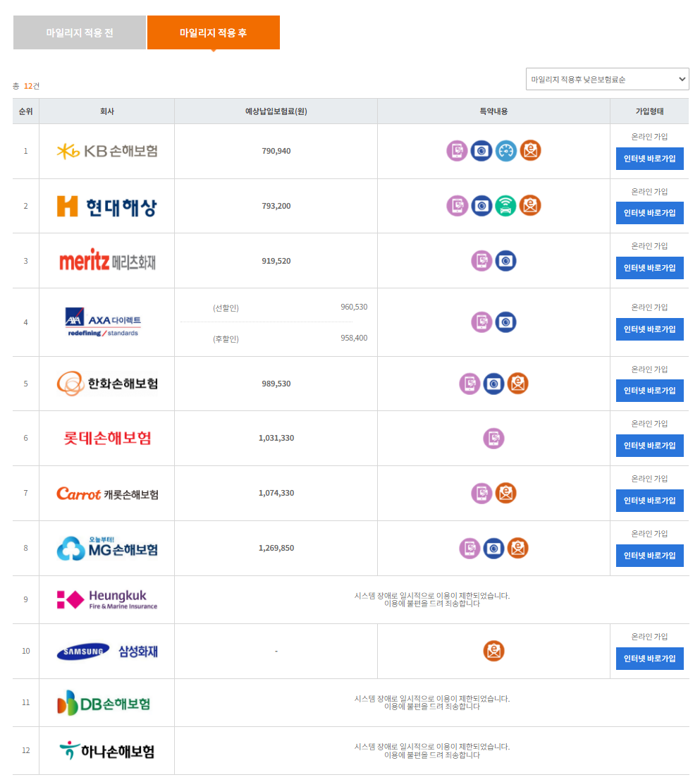Click the orange e-mail icon in 캐롯손해보험 row
This screenshot has height=782, width=700.
[505, 493]
